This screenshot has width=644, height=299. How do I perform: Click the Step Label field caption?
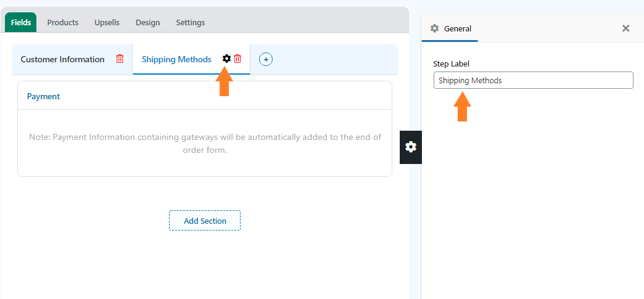[451, 63]
